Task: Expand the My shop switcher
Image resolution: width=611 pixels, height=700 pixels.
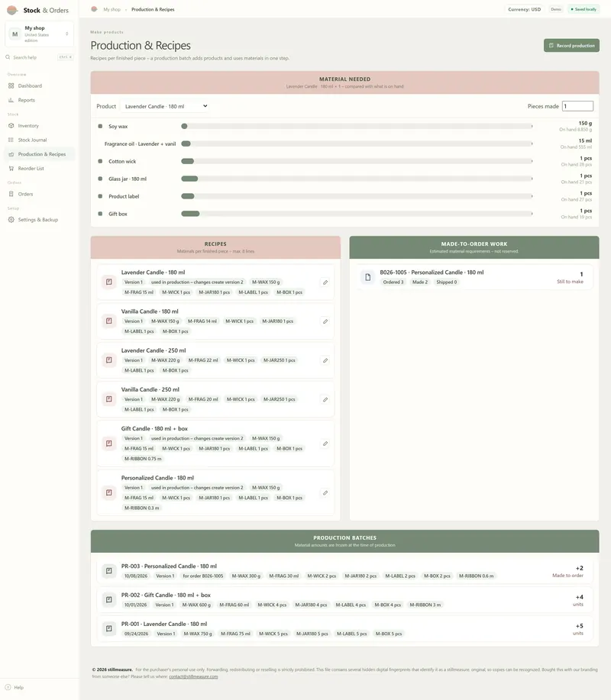Action: (39, 34)
